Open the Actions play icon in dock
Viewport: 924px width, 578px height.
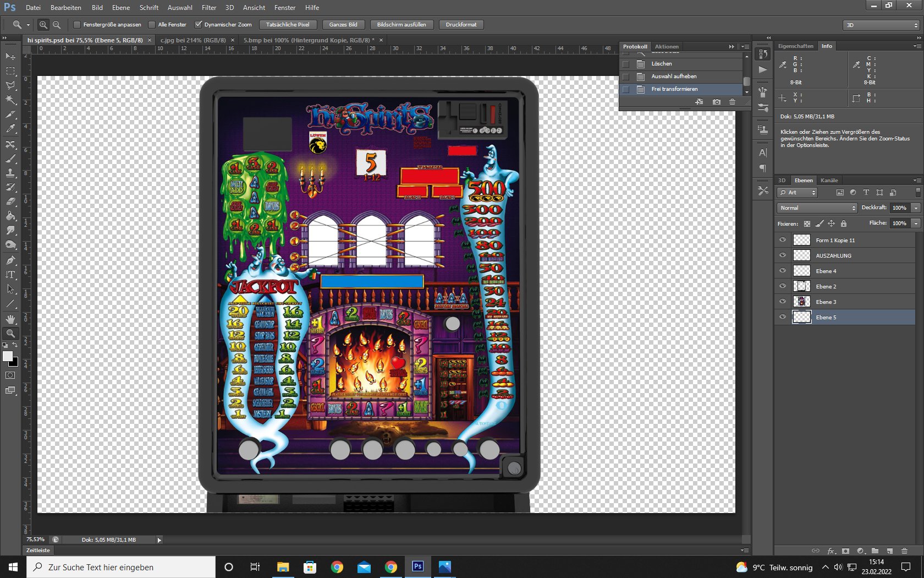tap(763, 70)
